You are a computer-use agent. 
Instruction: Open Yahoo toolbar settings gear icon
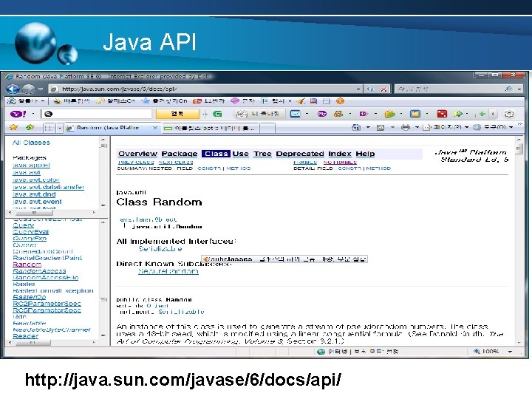click(509, 114)
